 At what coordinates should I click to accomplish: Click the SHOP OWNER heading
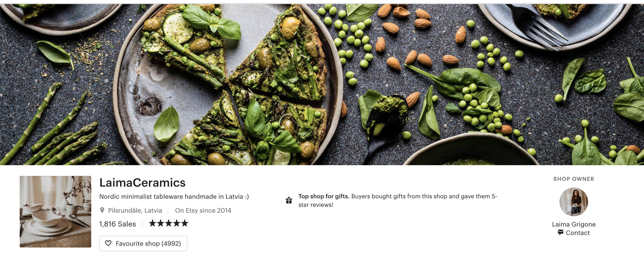click(574, 179)
